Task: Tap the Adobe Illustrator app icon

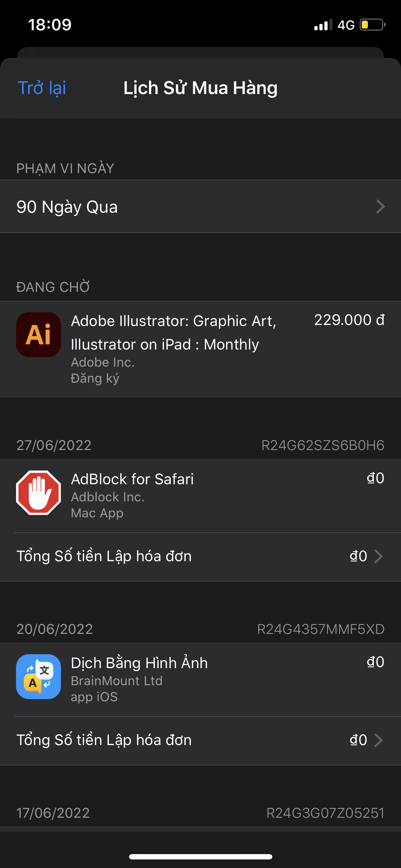Action: coord(38,335)
